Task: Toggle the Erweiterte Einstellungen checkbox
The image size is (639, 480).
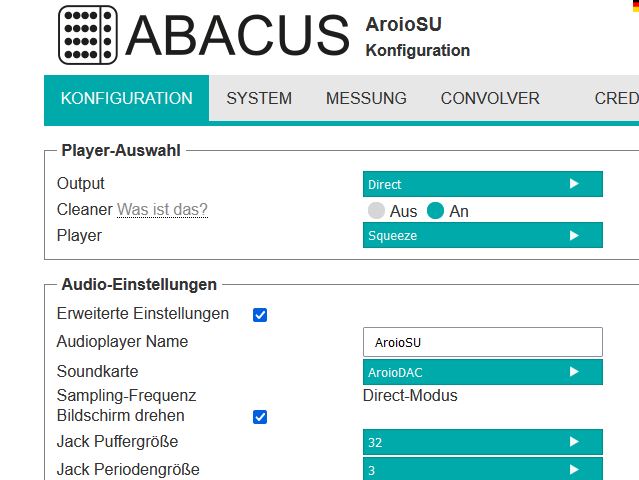Action: 260,314
